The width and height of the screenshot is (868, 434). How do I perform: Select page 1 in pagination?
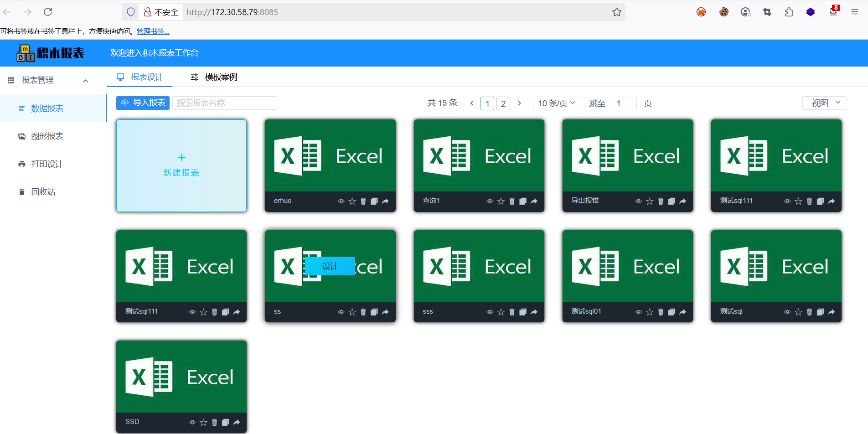point(487,103)
